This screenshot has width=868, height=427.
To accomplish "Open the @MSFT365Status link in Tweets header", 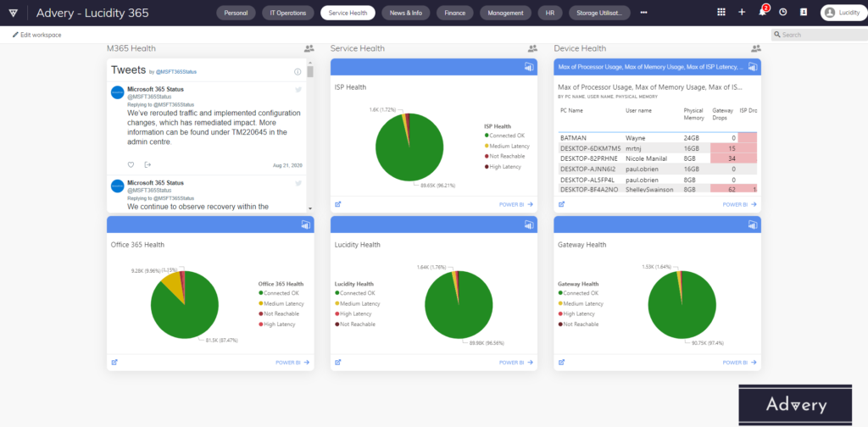I will click(x=176, y=72).
